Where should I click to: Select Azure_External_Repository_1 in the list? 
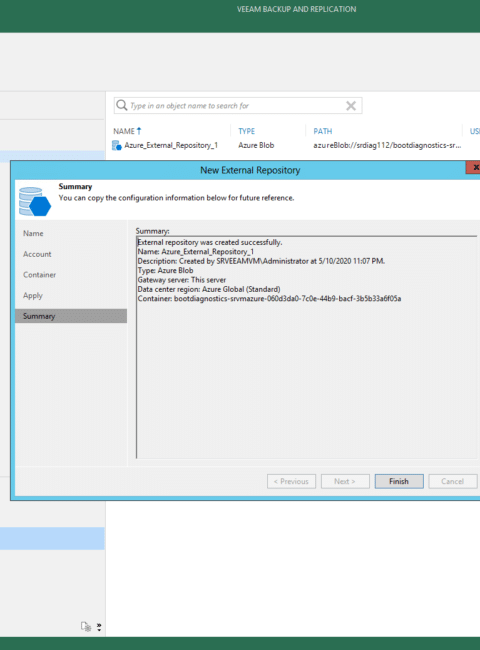pos(171,146)
